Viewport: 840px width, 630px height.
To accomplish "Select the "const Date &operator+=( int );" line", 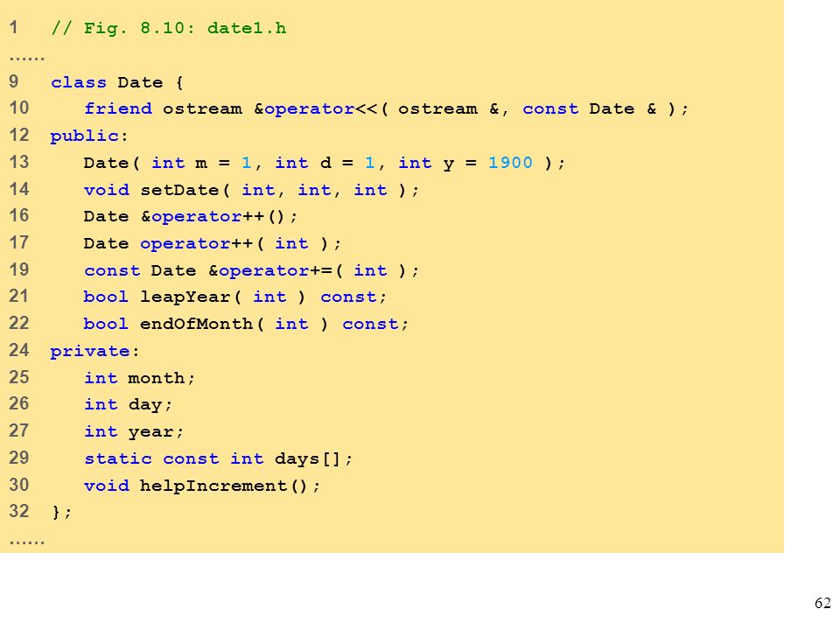I will [251, 270].
